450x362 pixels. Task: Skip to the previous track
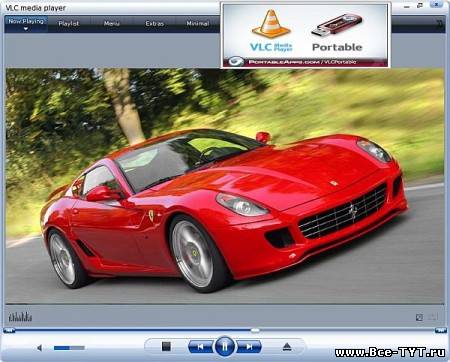point(201,347)
